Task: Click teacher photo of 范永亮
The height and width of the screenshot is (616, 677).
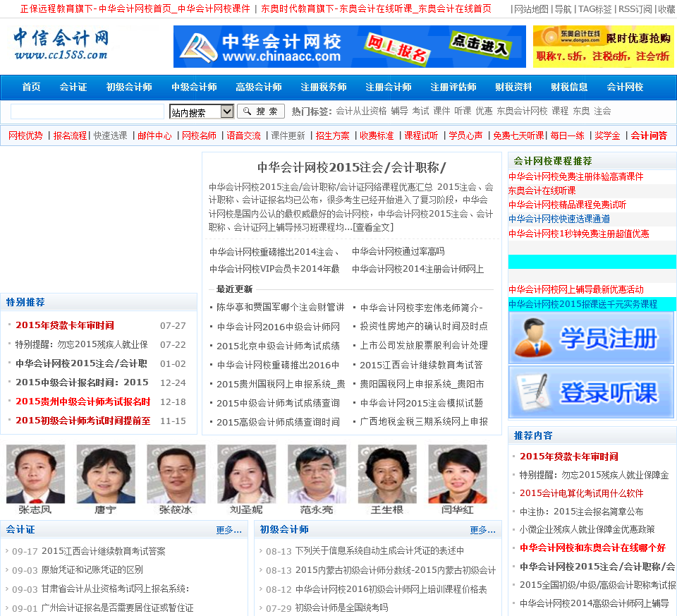Action: pyautogui.click(x=317, y=474)
